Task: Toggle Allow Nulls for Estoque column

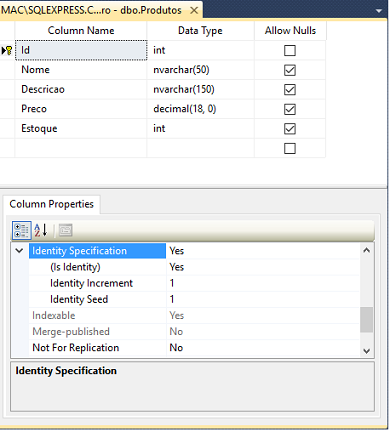Action: pyautogui.click(x=290, y=129)
